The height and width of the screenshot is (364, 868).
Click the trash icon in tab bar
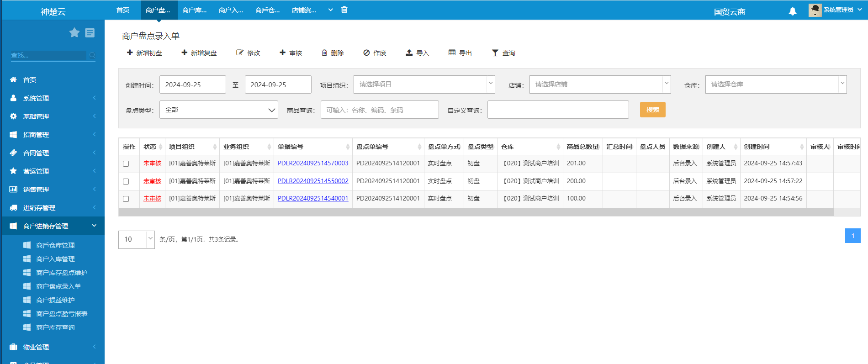tap(344, 10)
